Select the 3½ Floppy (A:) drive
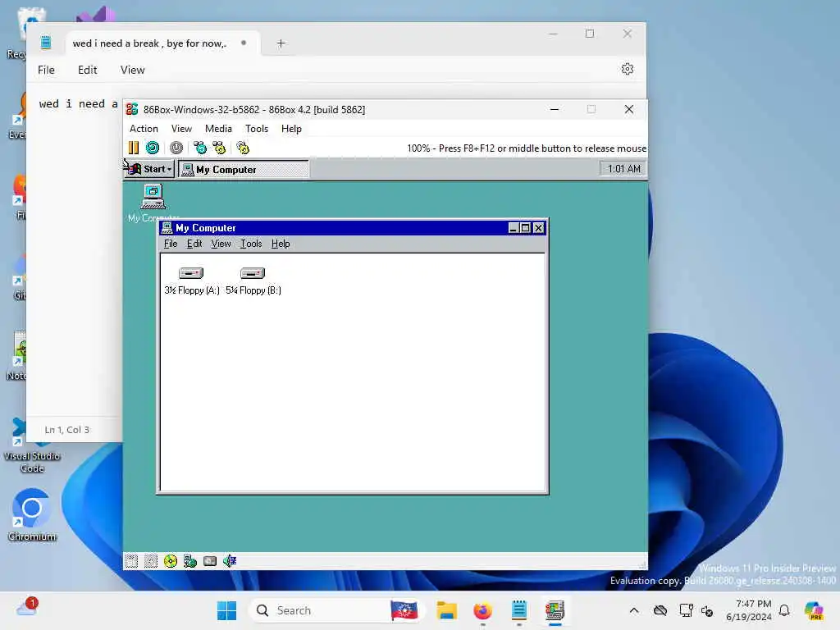This screenshot has height=630, width=840. (x=192, y=281)
